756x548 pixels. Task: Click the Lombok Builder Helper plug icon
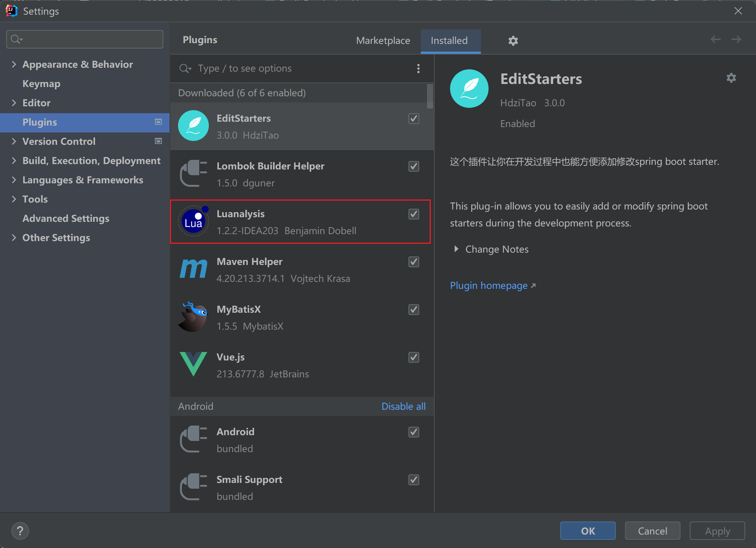point(193,174)
